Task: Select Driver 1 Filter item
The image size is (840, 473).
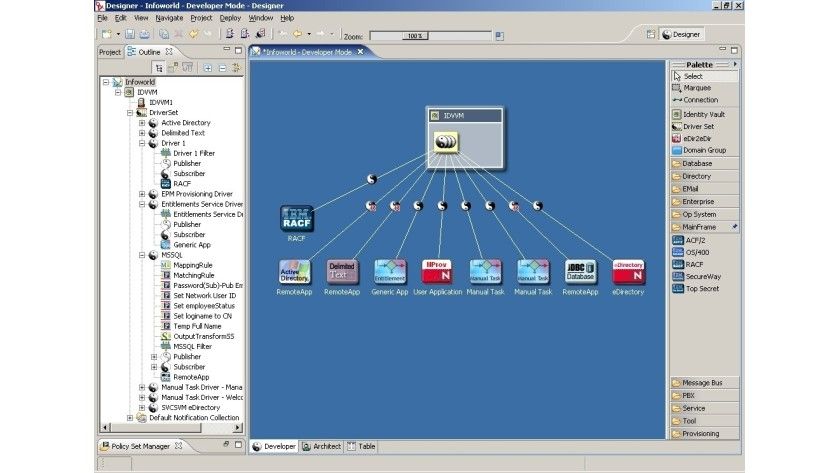Action: [x=188, y=153]
